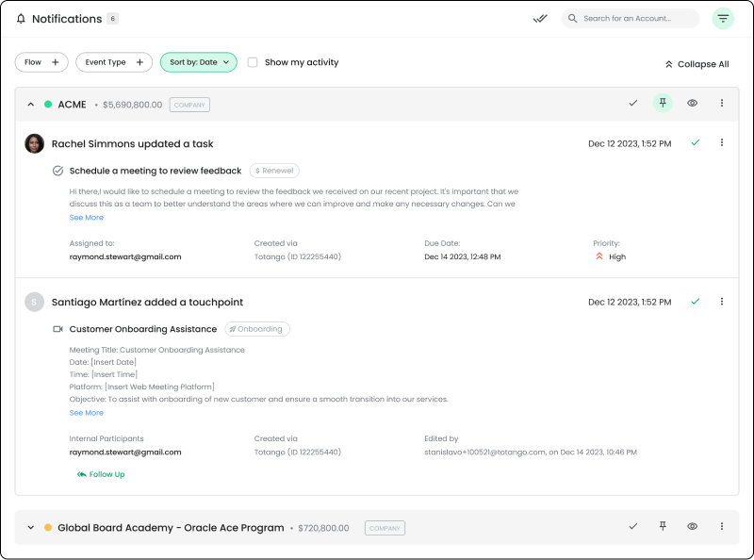Open more options for Santiago Martínez touchpoint

coord(722,302)
